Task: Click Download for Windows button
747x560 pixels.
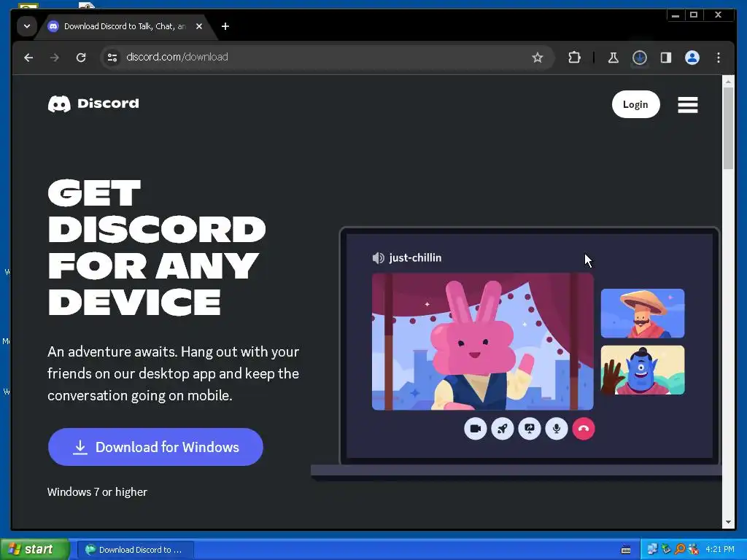Action: [x=155, y=447]
